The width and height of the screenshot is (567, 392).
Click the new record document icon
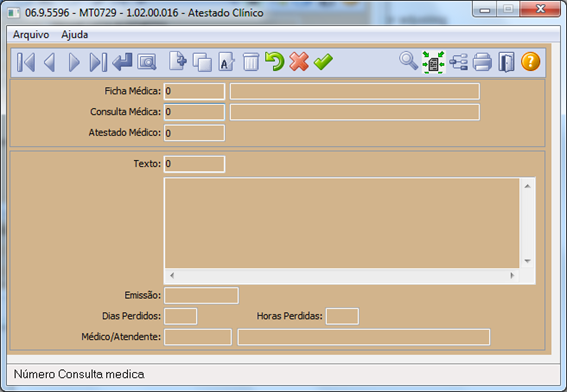click(x=178, y=61)
